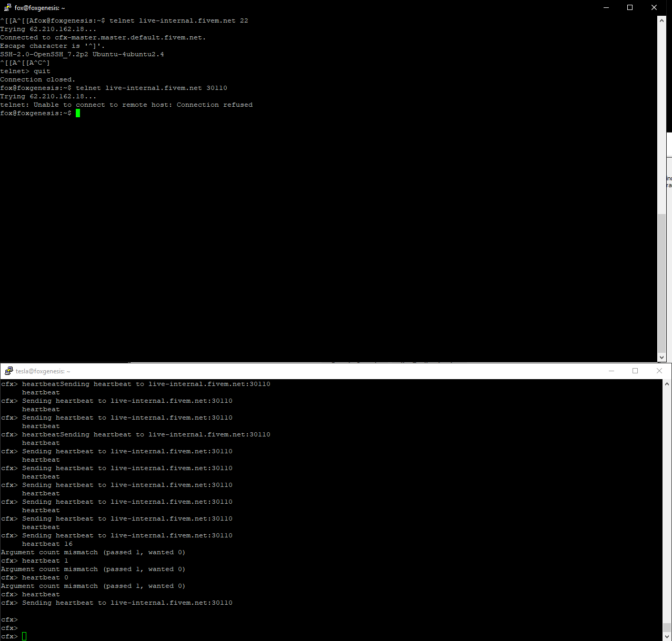Click the fox@foxgenesis: ~ title bar text
Image resolution: width=672 pixels, height=641 pixels.
(x=39, y=8)
